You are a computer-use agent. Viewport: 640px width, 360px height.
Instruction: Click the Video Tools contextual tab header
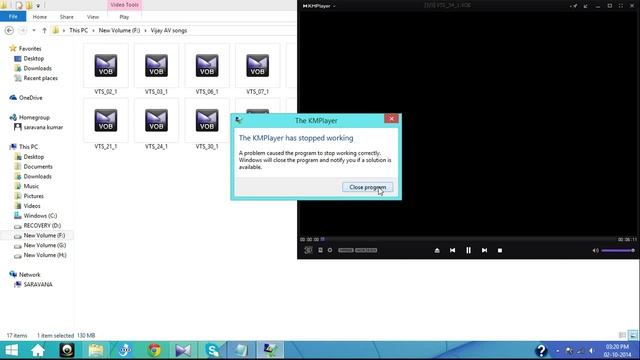[x=124, y=5]
